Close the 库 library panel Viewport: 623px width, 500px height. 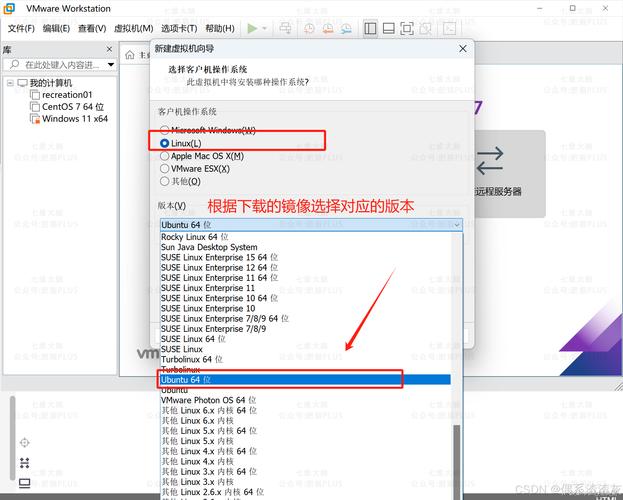[x=109, y=49]
